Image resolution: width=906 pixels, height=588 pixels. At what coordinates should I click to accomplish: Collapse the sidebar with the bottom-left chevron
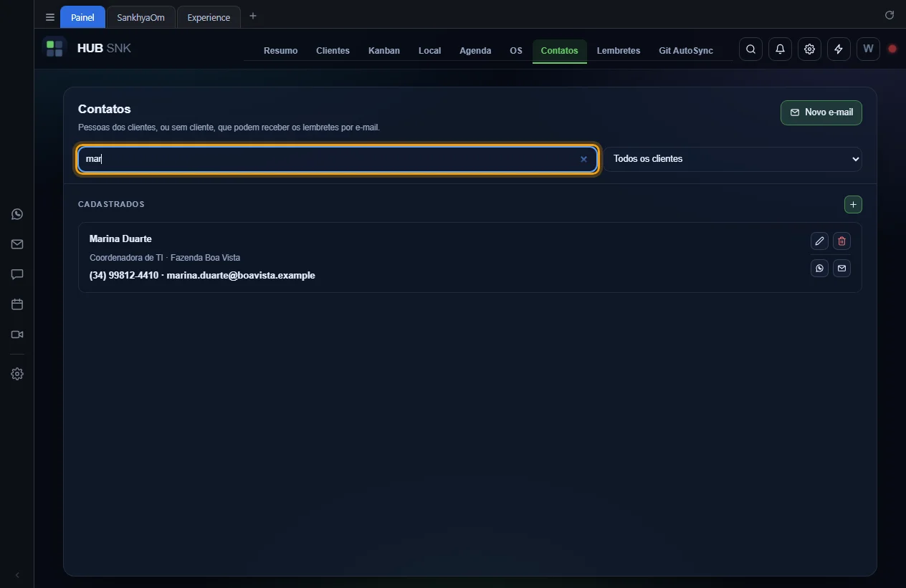17,575
